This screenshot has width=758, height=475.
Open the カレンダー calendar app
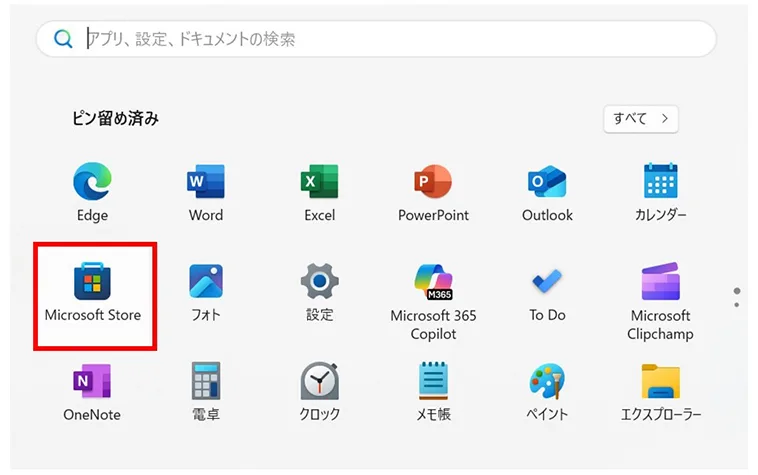660,183
